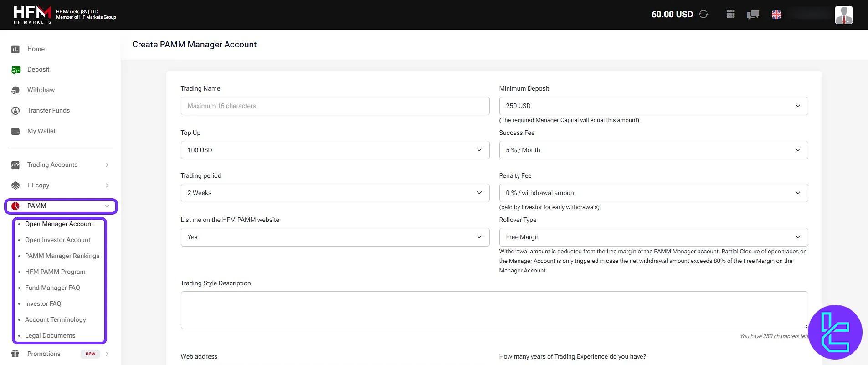This screenshot has width=868, height=365.
Task: Click the HFcopy layers icon
Action: point(15,185)
